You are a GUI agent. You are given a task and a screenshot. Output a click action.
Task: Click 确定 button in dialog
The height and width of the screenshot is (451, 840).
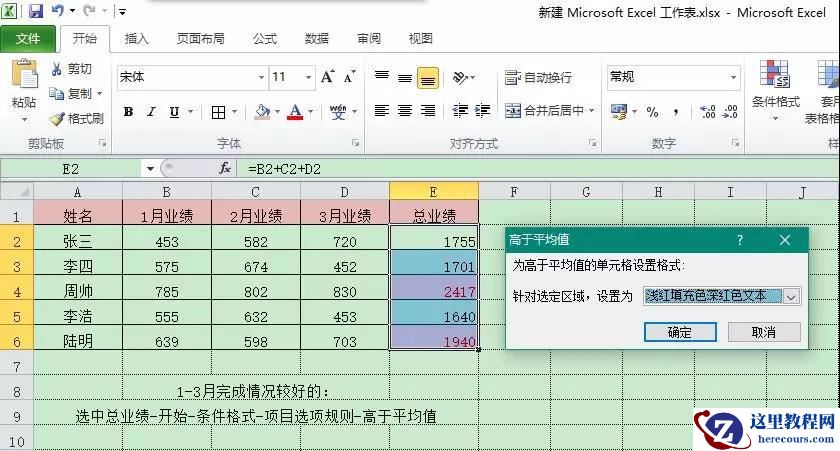click(680, 332)
